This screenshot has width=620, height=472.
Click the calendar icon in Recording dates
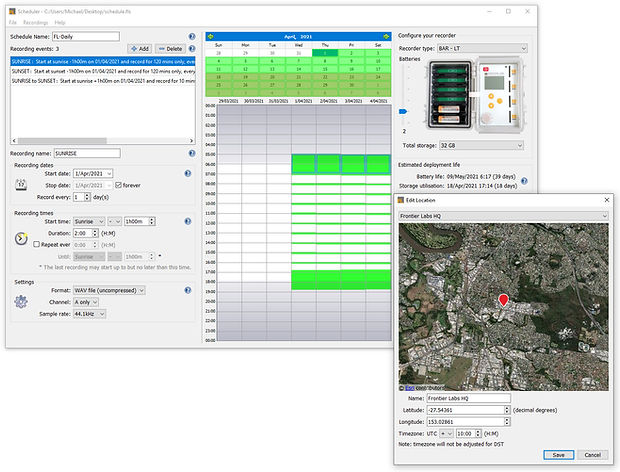(21, 185)
